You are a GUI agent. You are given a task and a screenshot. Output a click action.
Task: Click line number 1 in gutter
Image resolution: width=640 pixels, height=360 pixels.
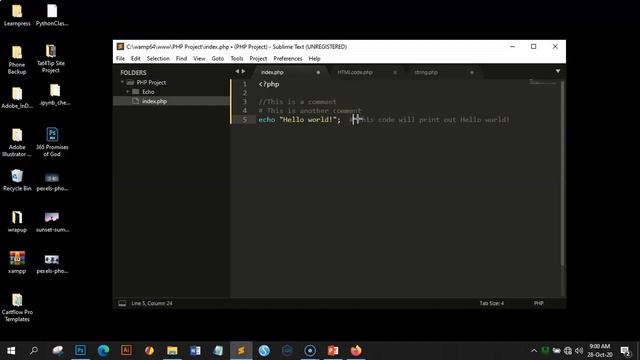tap(244, 84)
